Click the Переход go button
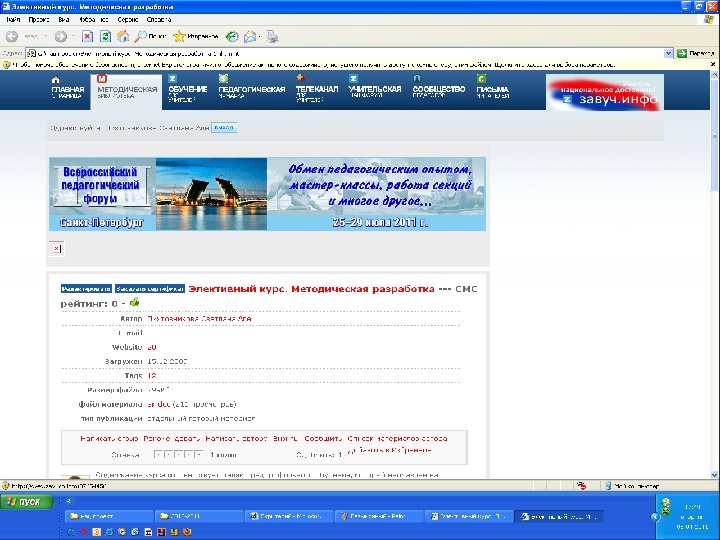This screenshot has width=720, height=540. 696,53
